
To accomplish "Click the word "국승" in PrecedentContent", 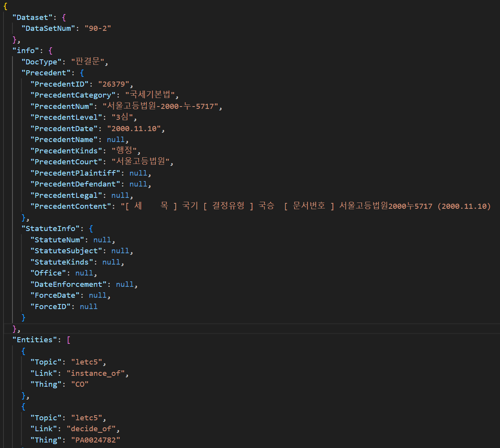I will coord(266,206).
